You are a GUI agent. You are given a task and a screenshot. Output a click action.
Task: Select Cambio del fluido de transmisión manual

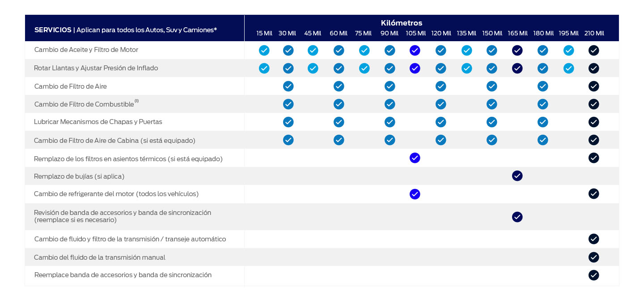[x=99, y=257]
